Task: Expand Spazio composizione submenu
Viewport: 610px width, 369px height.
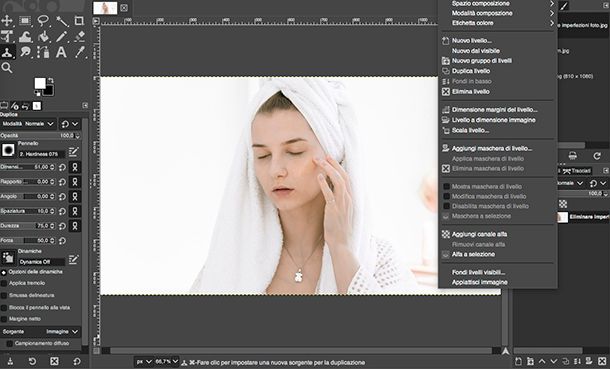Action: click(x=498, y=3)
